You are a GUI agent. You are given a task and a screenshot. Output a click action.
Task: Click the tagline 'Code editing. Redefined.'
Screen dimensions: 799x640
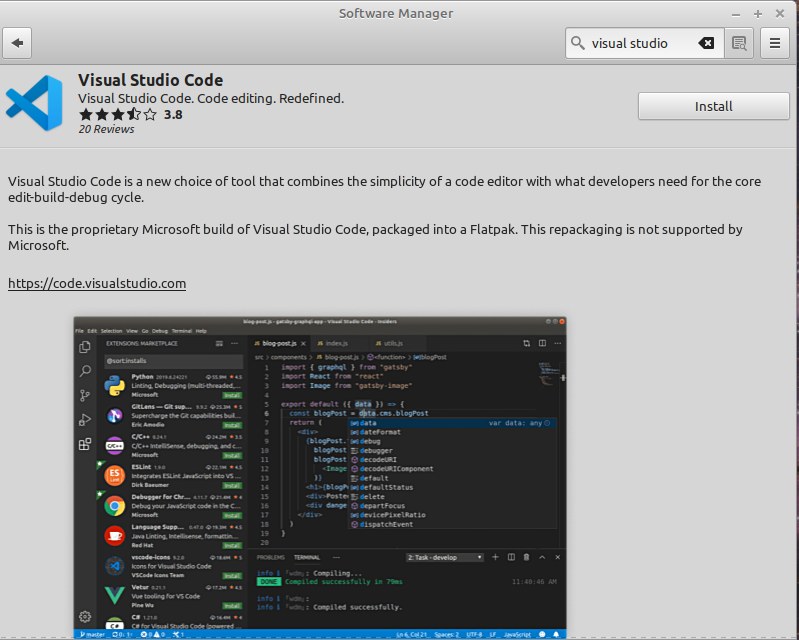coord(271,98)
